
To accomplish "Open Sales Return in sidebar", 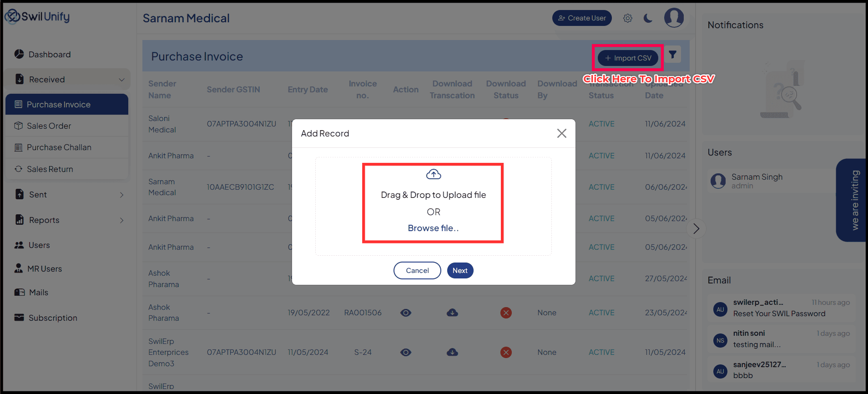I will click(x=67, y=169).
